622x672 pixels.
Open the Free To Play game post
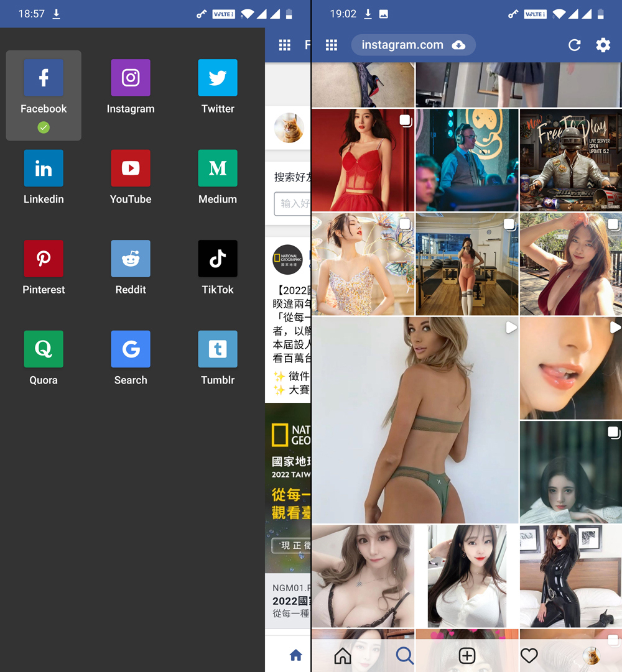[x=570, y=160]
